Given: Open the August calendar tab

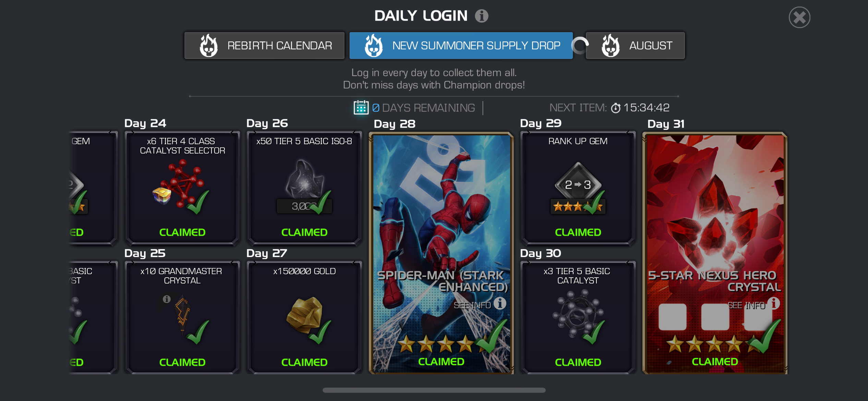Looking at the screenshot, I should coord(635,46).
